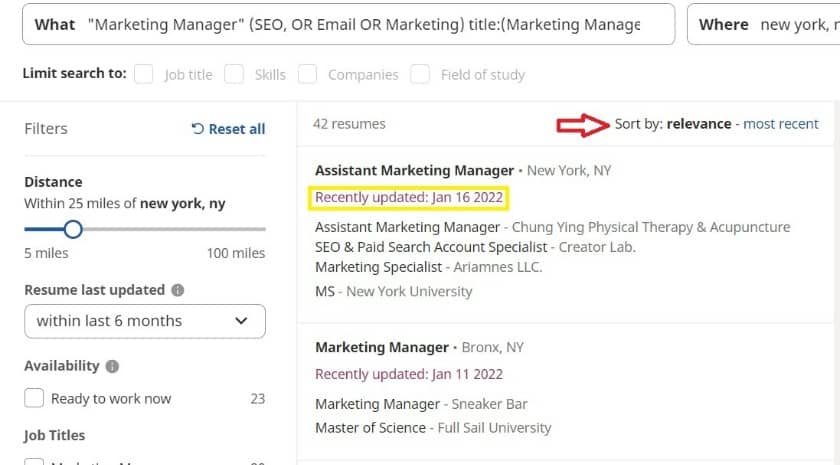
Task: Click the info icon beside Resume last updated
Action: coord(177,290)
